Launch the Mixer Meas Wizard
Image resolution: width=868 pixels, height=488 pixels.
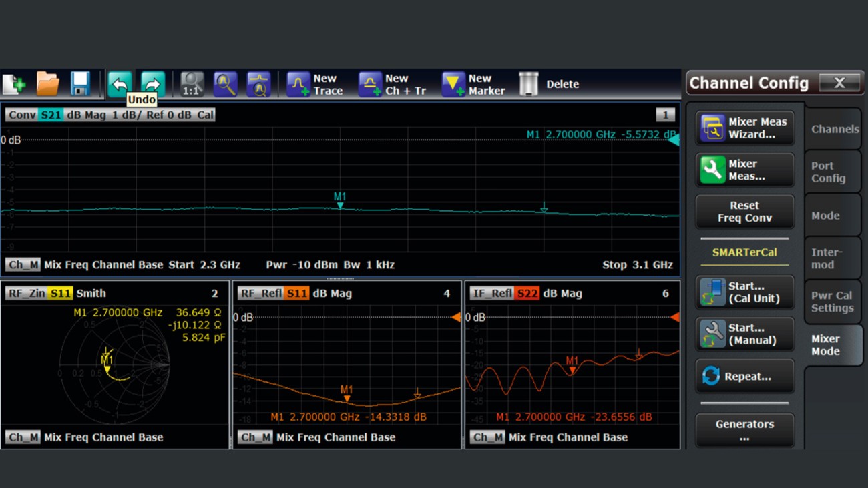tap(743, 127)
